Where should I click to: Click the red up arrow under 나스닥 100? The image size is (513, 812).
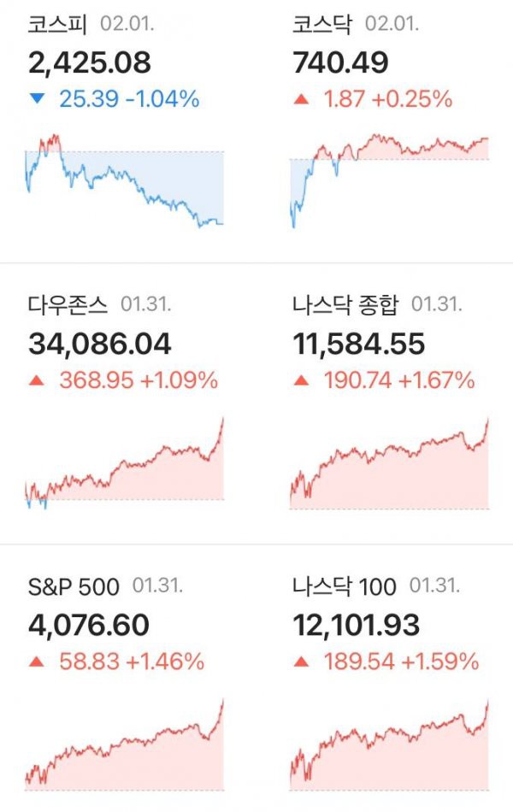click(301, 662)
